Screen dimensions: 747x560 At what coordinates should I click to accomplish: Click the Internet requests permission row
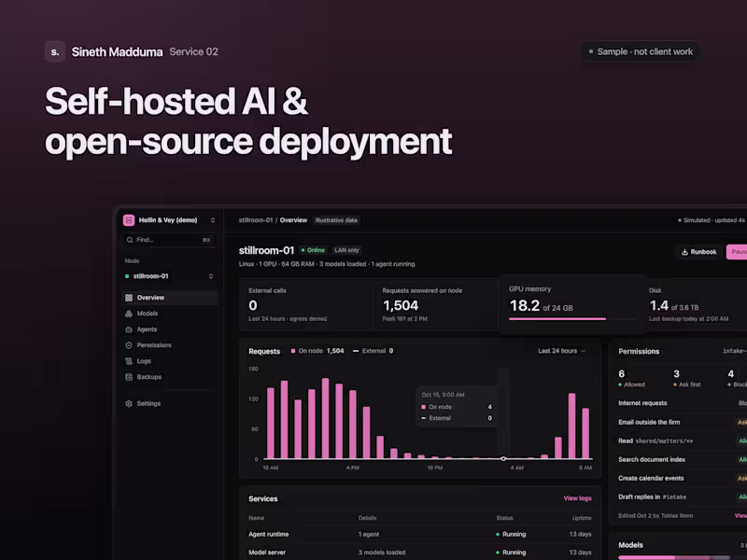click(x=683, y=403)
